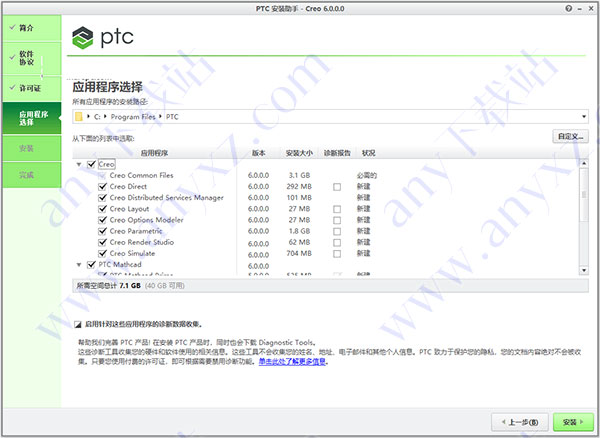Click the 704 MB size value
Image resolution: width=600 pixels, height=438 pixels.
pos(299,253)
